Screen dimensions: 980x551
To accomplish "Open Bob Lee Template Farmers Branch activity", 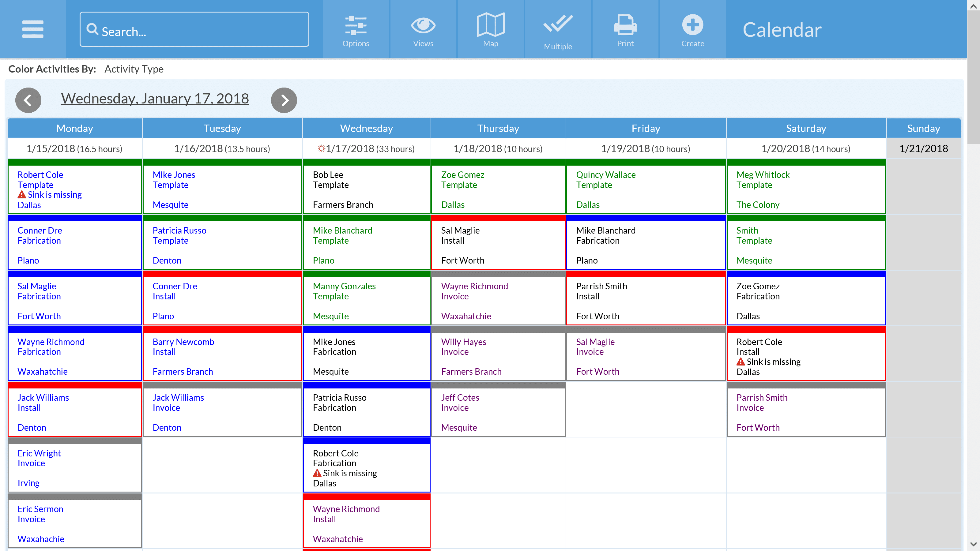I will 366,187.
